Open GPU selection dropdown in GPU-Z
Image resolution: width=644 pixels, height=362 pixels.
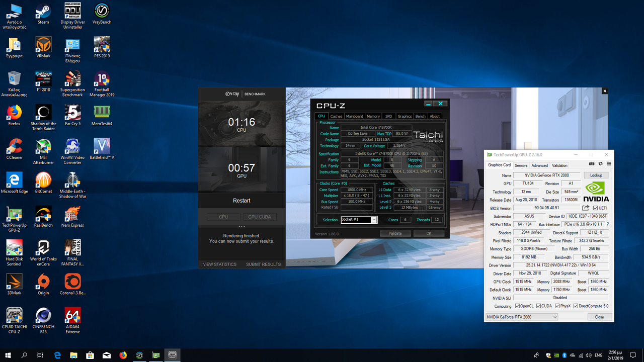[x=522, y=317]
